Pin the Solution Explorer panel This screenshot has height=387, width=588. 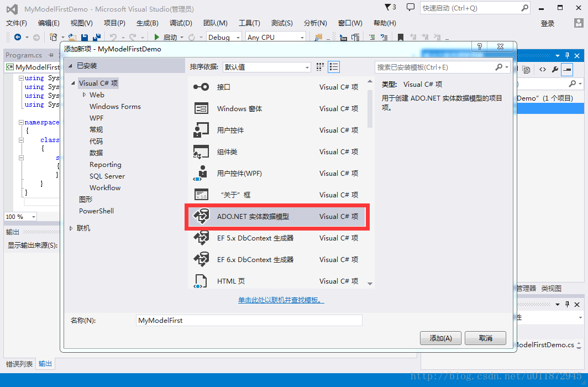click(568, 55)
